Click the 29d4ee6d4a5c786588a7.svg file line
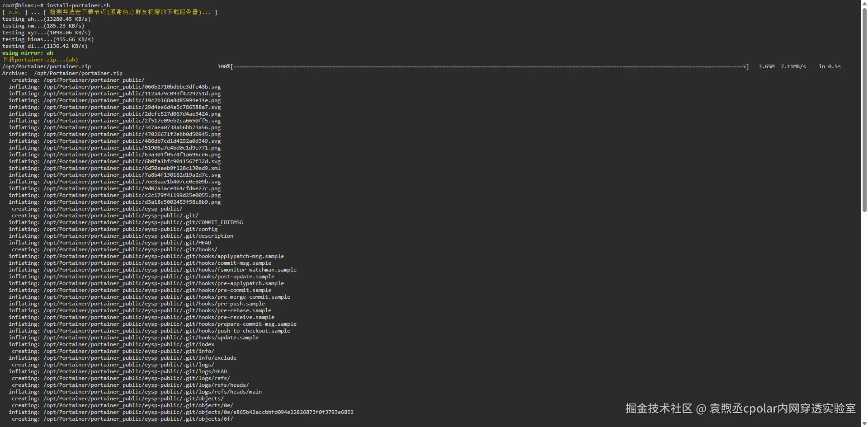Screen dimensions: 868x427 (x=115, y=107)
